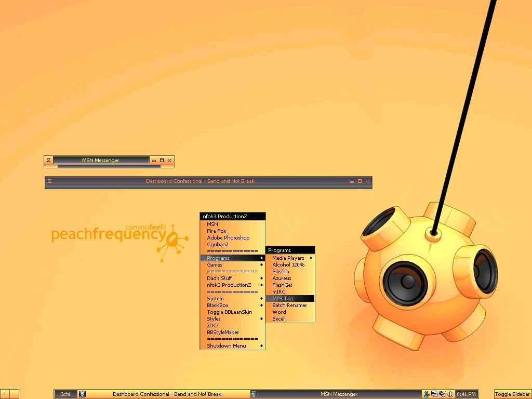Select FlashGet in Programs submenu
Screen dimensions: 532x399
[x=290, y=285]
